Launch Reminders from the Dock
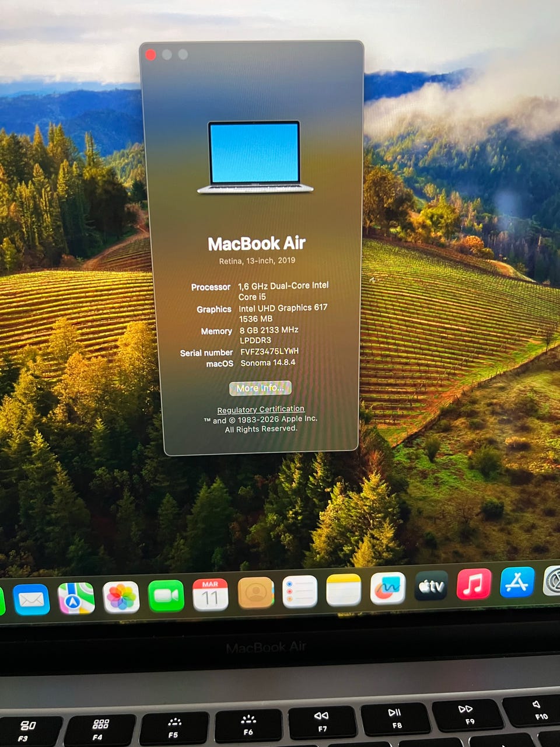Screen dimensions: 560x747 (x=300, y=591)
